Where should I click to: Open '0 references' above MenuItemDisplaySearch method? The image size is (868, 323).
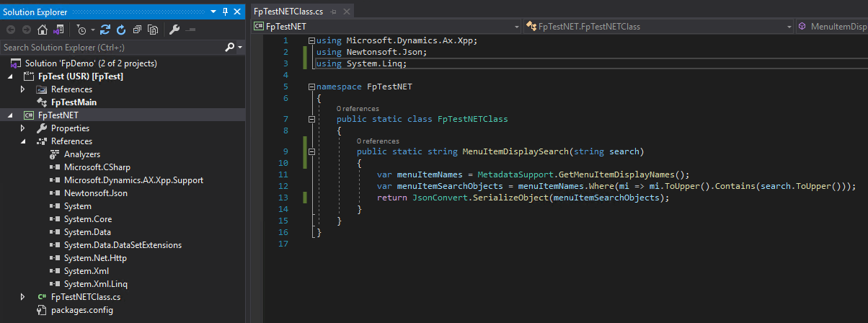(378, 141)
